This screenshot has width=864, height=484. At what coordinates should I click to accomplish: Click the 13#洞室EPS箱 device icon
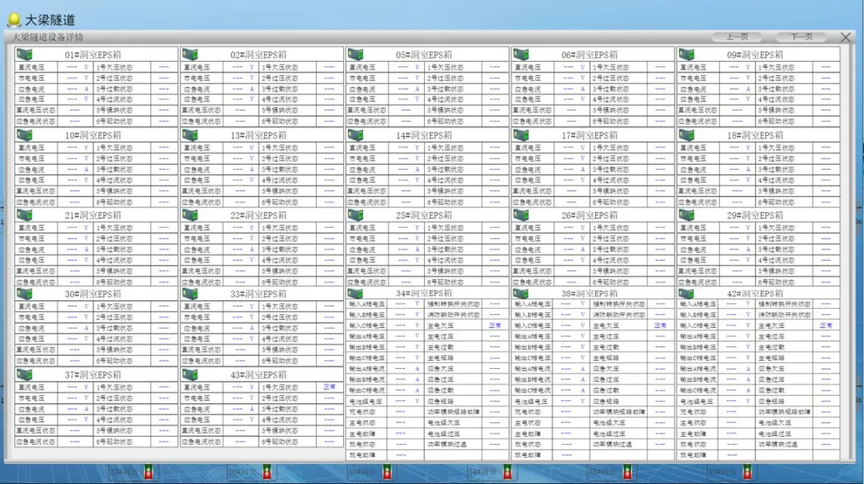click(190, 135)
